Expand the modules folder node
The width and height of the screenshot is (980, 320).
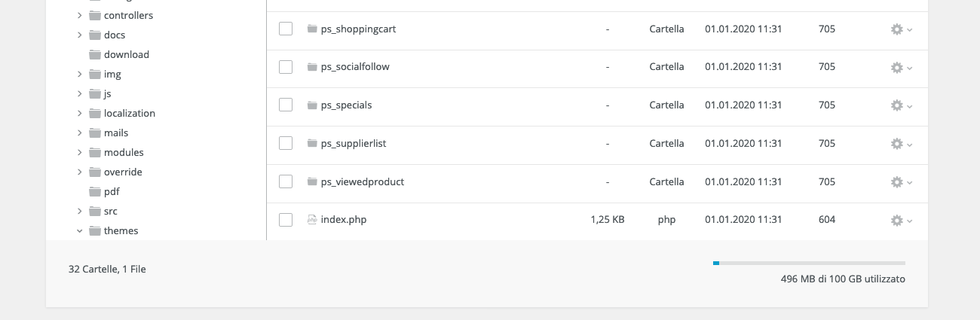click(79, 152)
